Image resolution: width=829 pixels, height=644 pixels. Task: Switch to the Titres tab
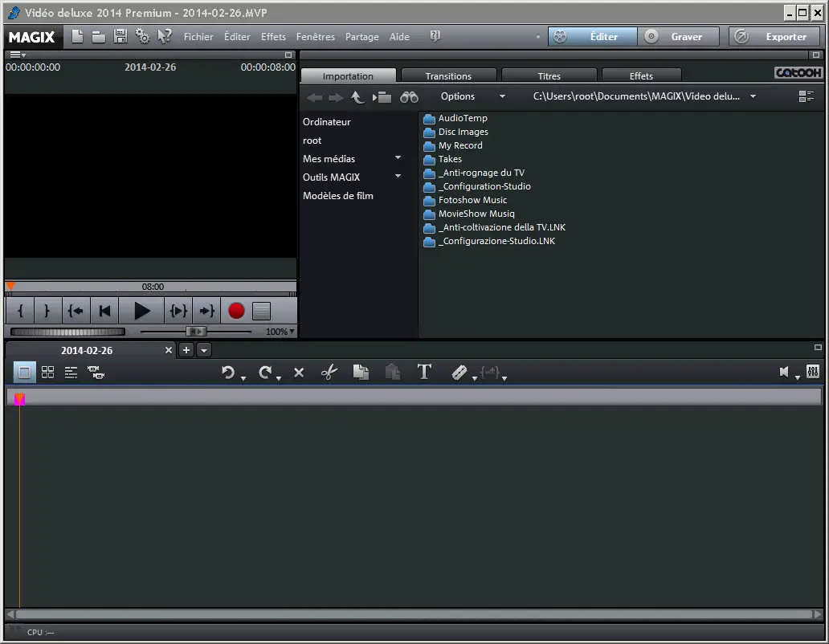(549, 76)
